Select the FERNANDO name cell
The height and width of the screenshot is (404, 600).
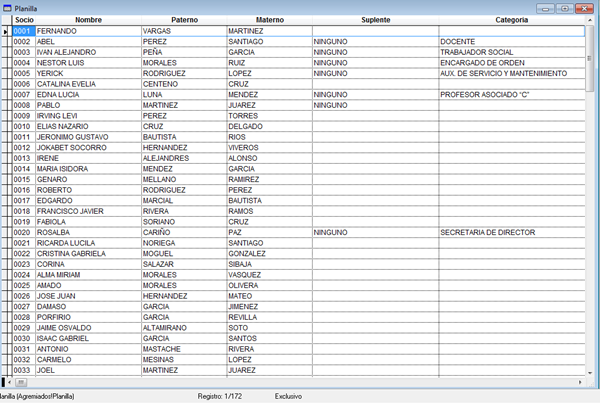click(x=88, y=31)
